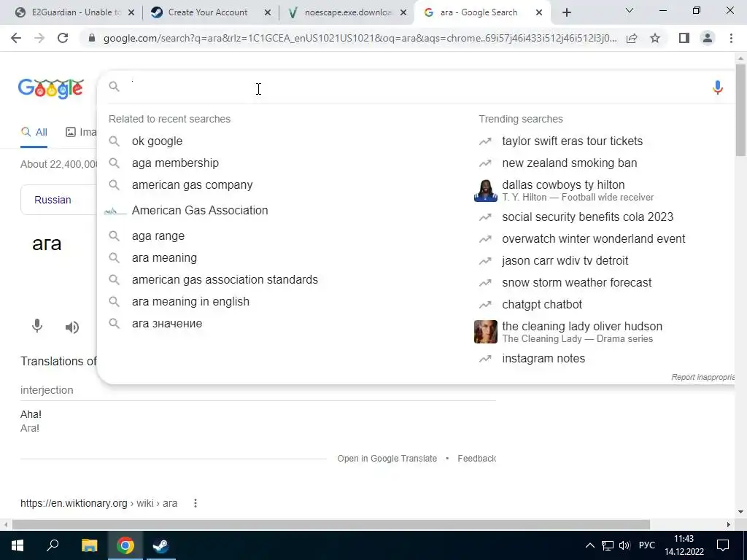747x560 pixels.
Task: Open the Chrome side panel
Action: click(684, 38)
